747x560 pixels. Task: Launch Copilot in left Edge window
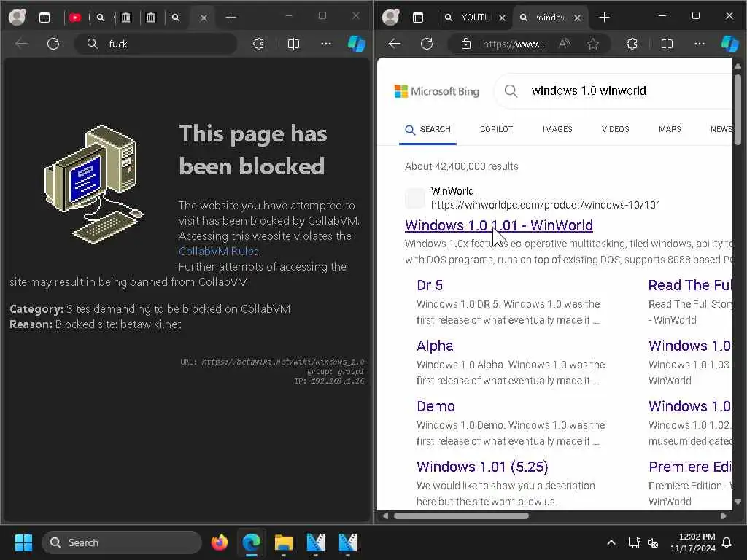click(x=356, y=44)
